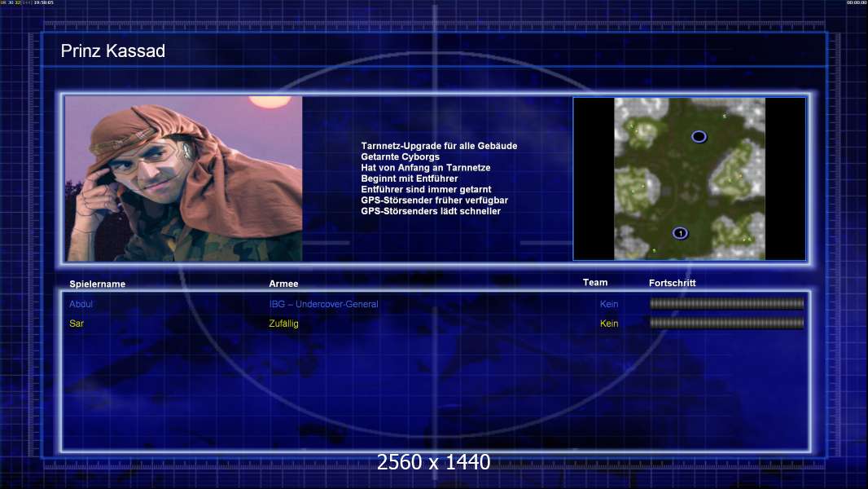The height and width of the screenshot is (489, 868).
Task: Click Abdul's team value Kein
Action: pyautogui.click(x=609, y=304)
